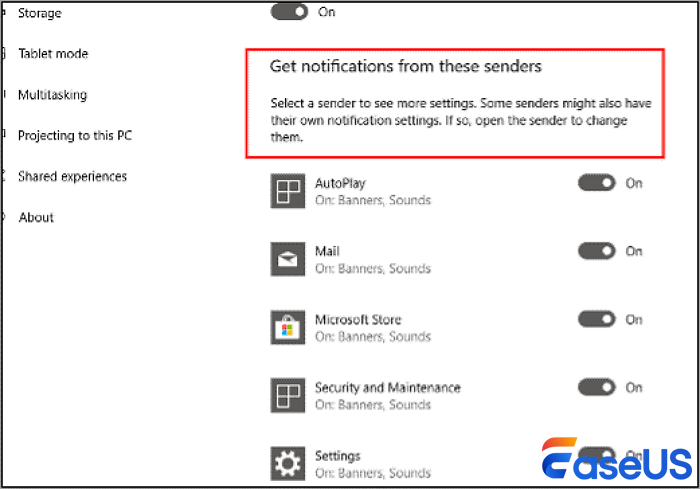Screen dimensions: 700x489
Task: Navigate to Shared experiences page
Action: [72, 177]
